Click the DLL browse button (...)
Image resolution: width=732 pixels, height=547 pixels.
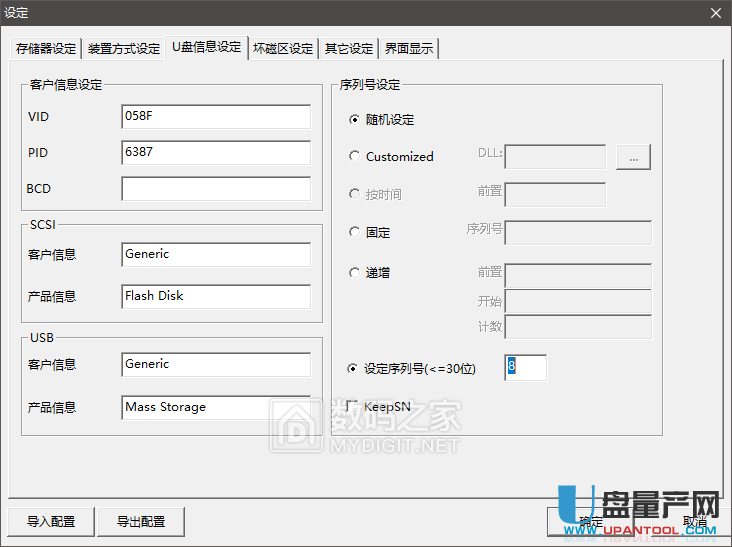[633, 157]
